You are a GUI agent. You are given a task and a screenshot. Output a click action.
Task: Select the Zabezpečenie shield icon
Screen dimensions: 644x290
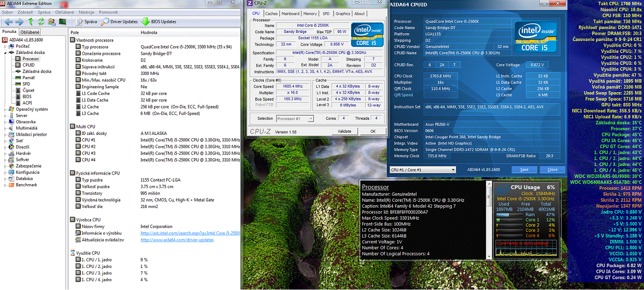click(x=12, y=166)
